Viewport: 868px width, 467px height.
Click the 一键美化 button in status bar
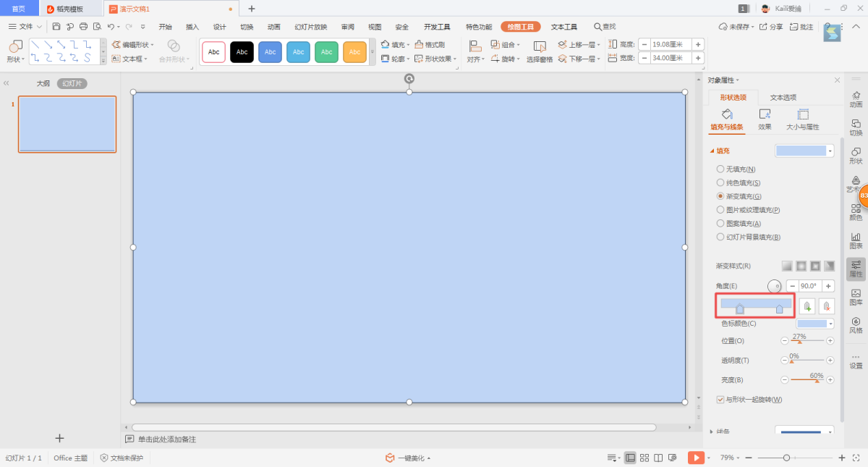coord(409,458)
